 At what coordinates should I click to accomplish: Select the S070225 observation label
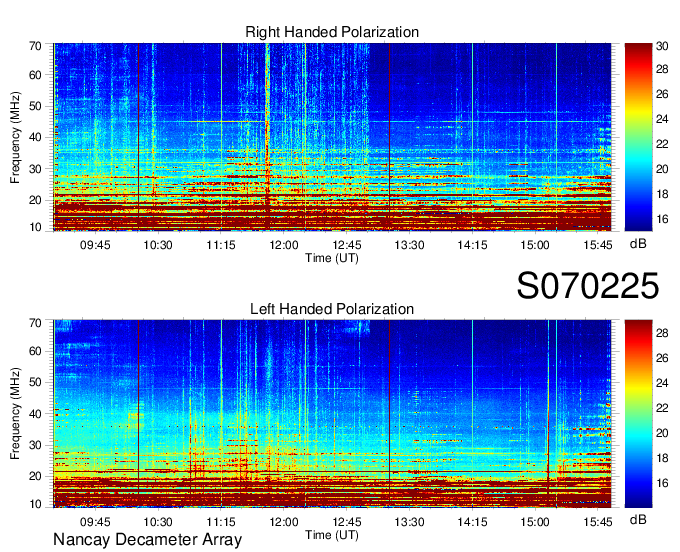[x=588, y=286]
